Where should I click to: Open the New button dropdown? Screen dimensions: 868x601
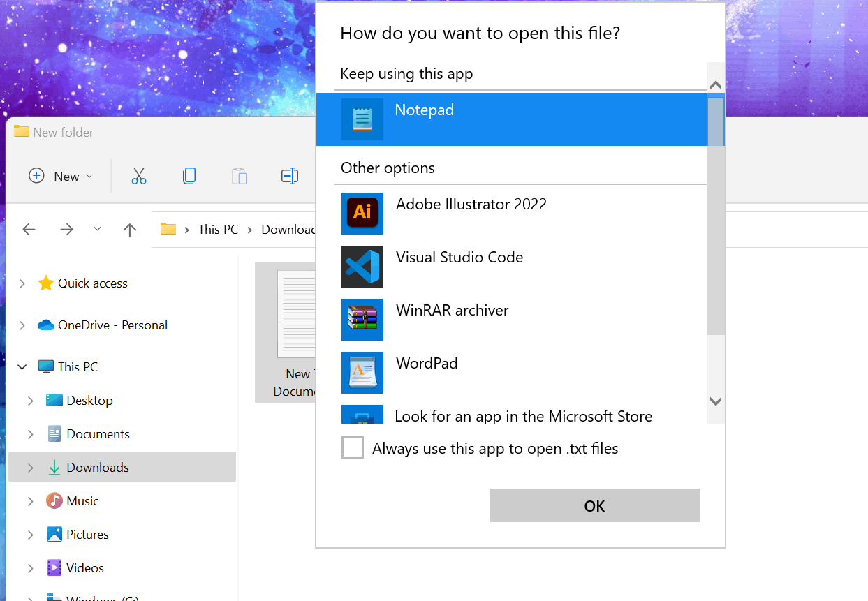(89, 177)
